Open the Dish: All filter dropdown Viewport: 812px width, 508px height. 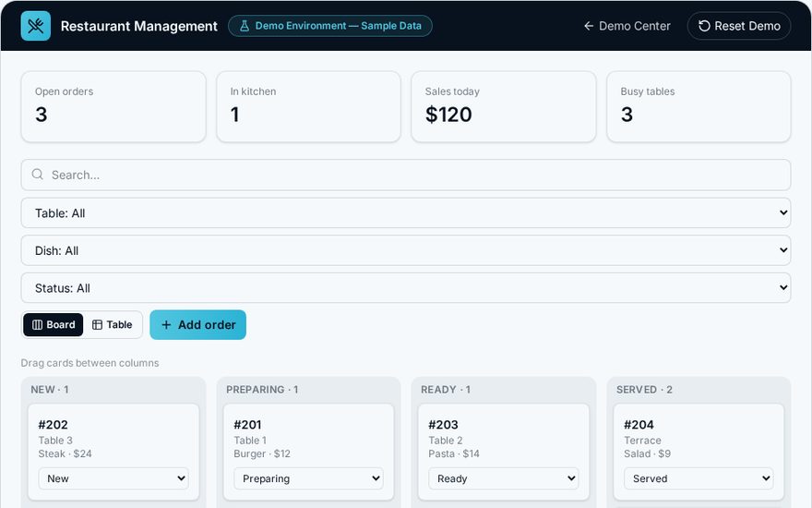(x=406, y=250)
